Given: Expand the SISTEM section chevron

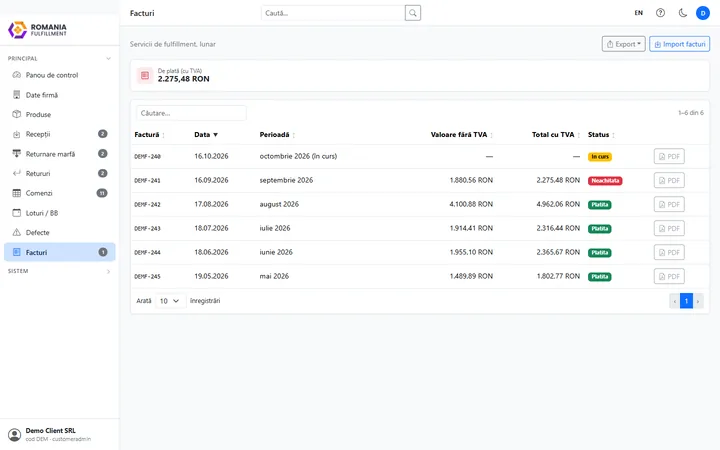Looking at the screenshot, I should tap(108, 271).
